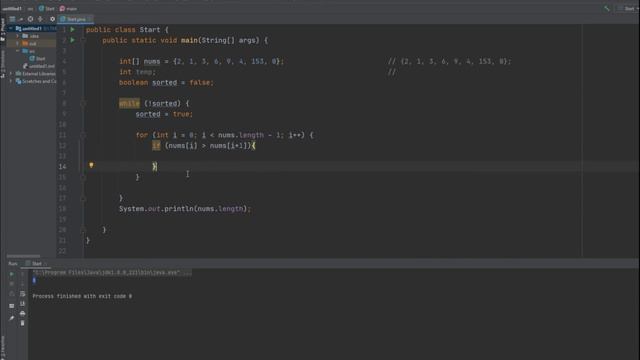Open the Favorites side tab at bottom-left

[x=3, y=347]
